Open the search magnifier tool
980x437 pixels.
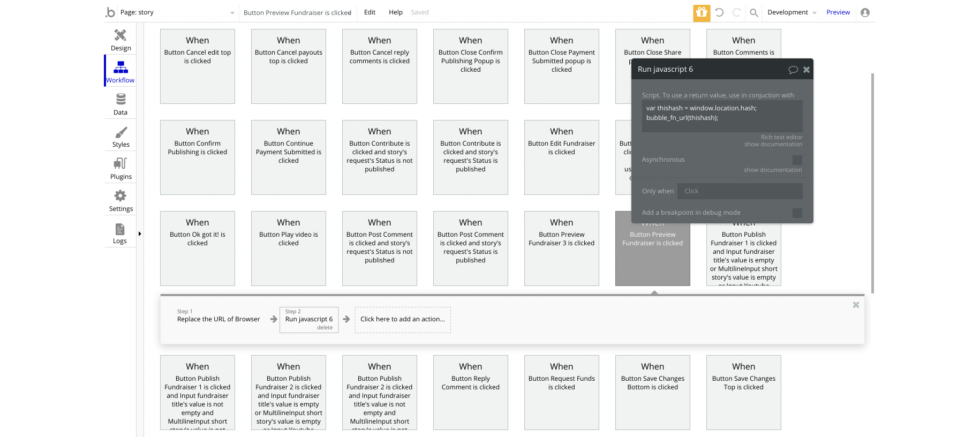click(x=753, y=12)
